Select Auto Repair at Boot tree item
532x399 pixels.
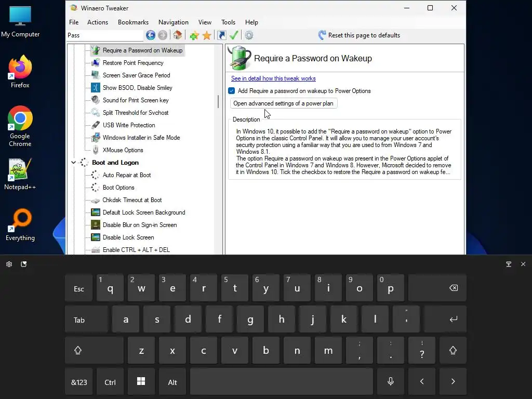click(x=127, y=175)
